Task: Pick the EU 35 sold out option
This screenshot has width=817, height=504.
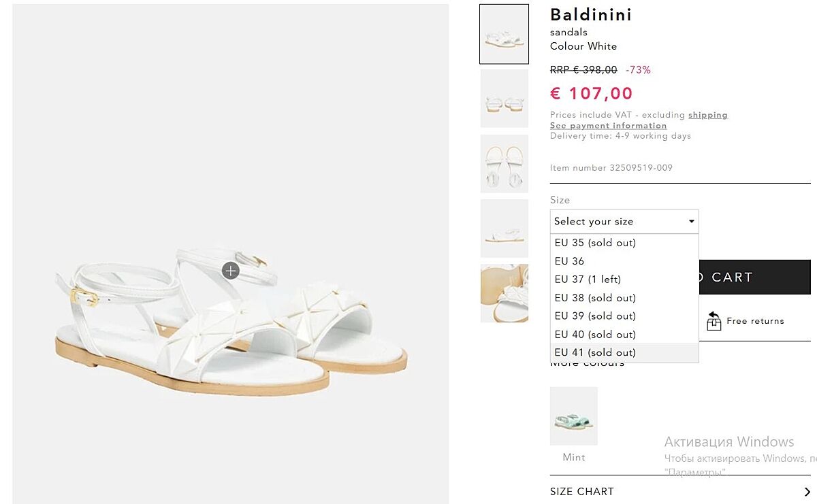Action: click(x=595, y=243)
